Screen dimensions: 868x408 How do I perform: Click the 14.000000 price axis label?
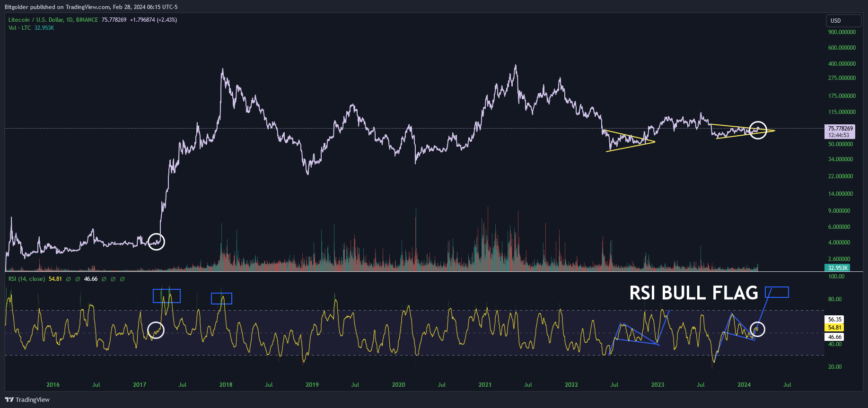[841, 194]
